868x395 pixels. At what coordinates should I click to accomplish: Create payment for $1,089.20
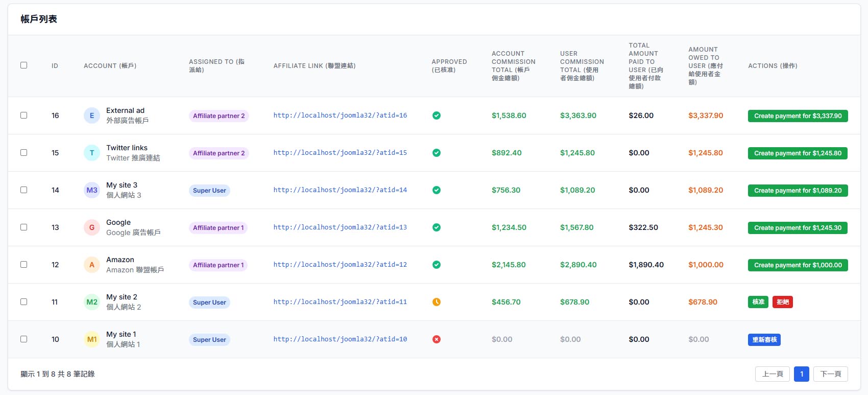[798, 191]
